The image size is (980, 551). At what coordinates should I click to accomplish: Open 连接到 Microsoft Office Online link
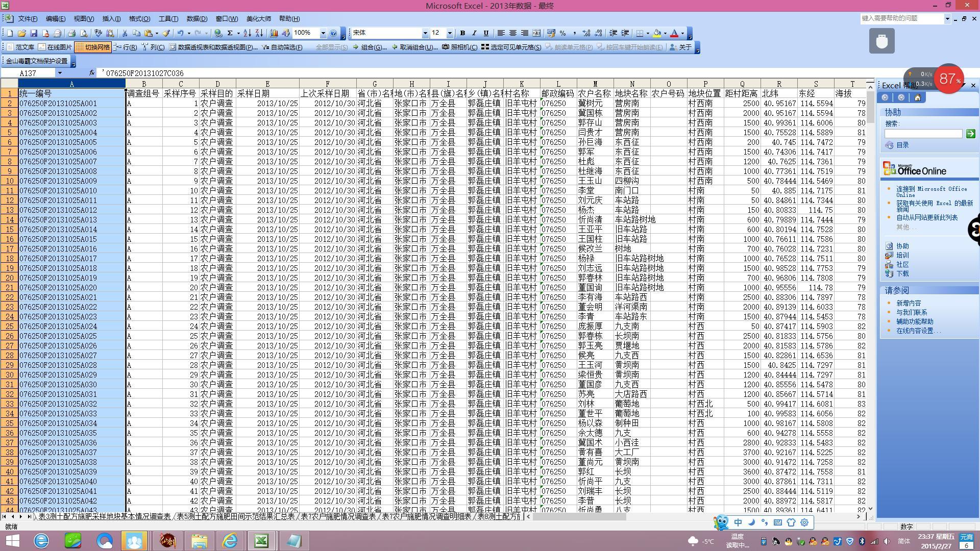pos(932,192)
